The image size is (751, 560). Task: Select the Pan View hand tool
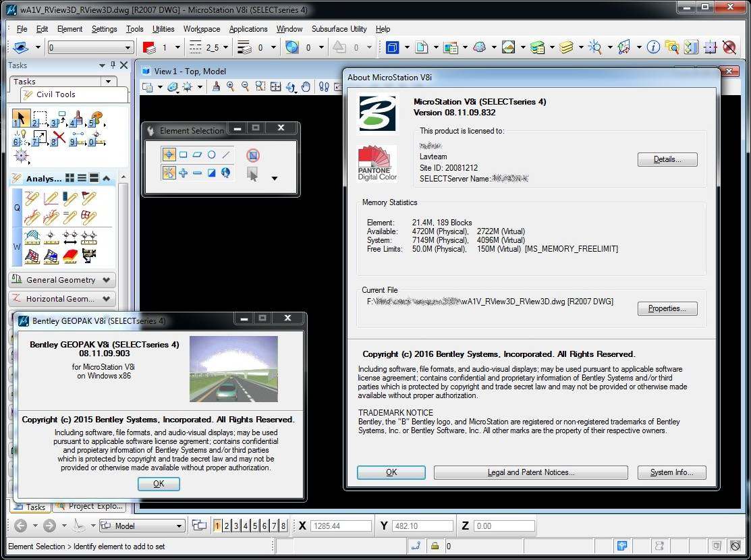coord(306,86)
